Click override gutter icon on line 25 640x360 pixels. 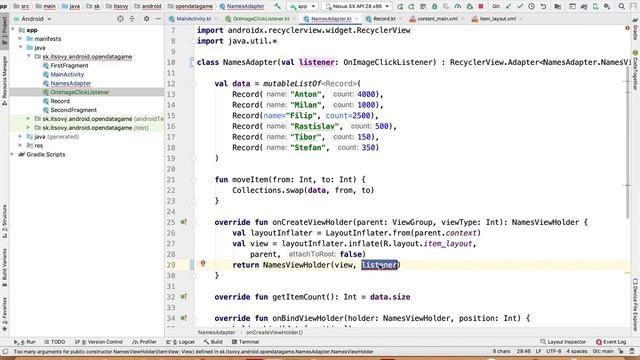184,222
